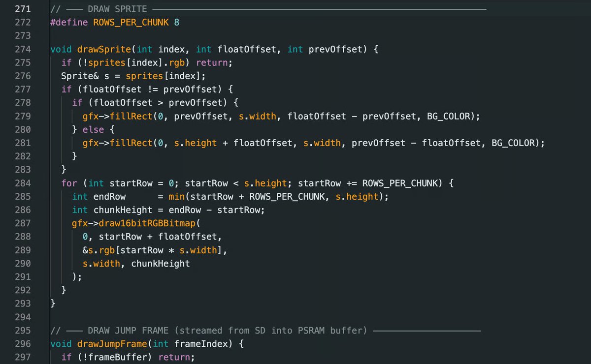
Task: Click line number 293 in the gutter
Action: 23,303
